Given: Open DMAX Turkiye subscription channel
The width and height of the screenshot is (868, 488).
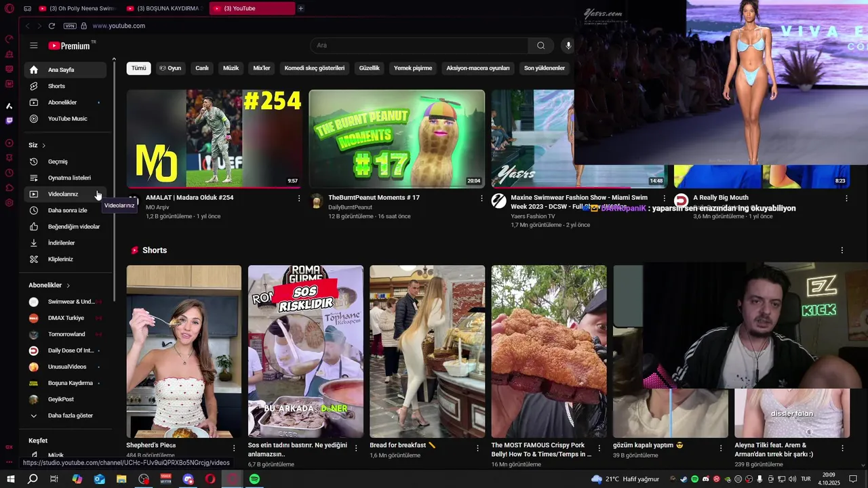Looking at the screenshot, I should (65, 318).
